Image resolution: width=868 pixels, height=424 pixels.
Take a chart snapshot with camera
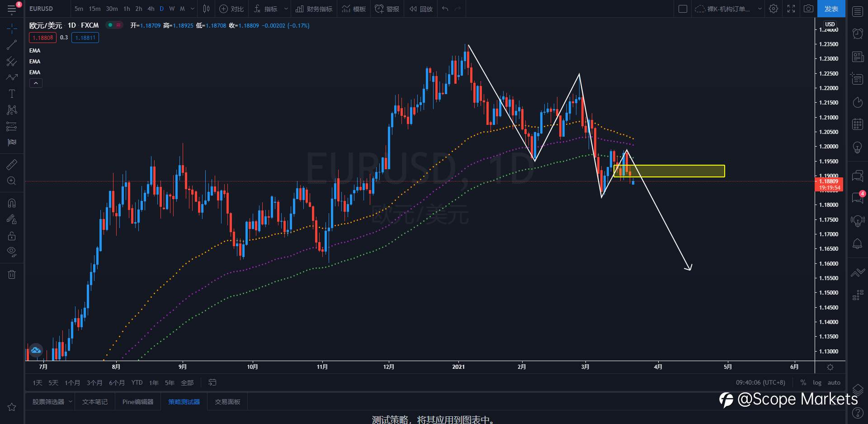tap(808, 9)
